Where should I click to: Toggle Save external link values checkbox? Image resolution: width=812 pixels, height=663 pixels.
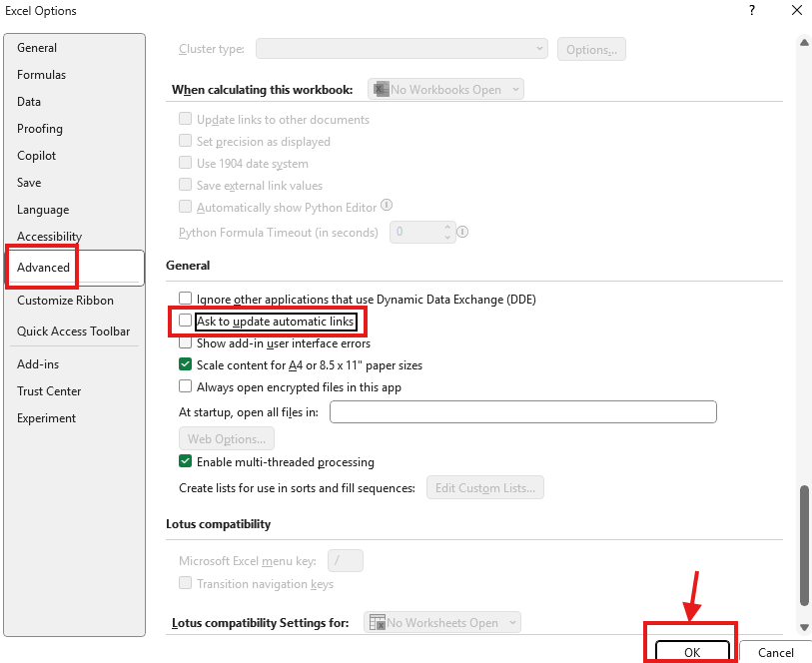point(185,185)
